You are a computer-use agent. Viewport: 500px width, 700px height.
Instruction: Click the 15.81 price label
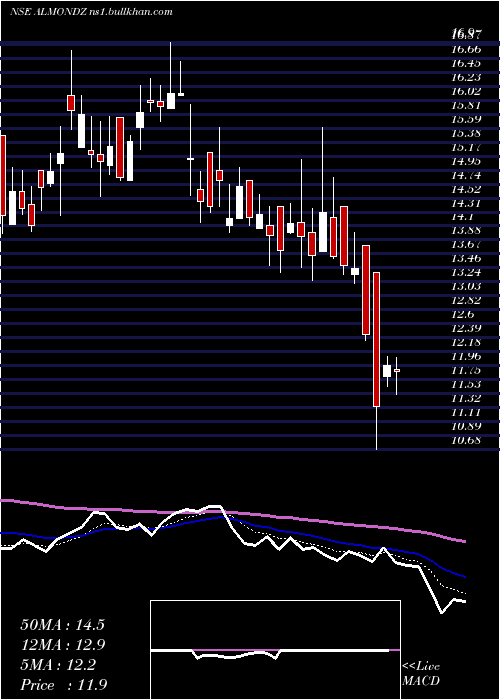466,105
